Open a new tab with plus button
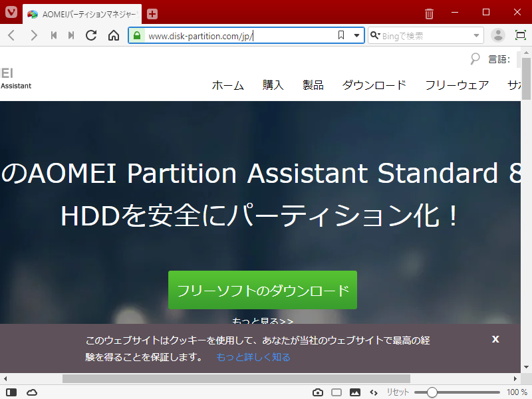The width and height of the screenshot is (532, 399). (x=152, y=14)
